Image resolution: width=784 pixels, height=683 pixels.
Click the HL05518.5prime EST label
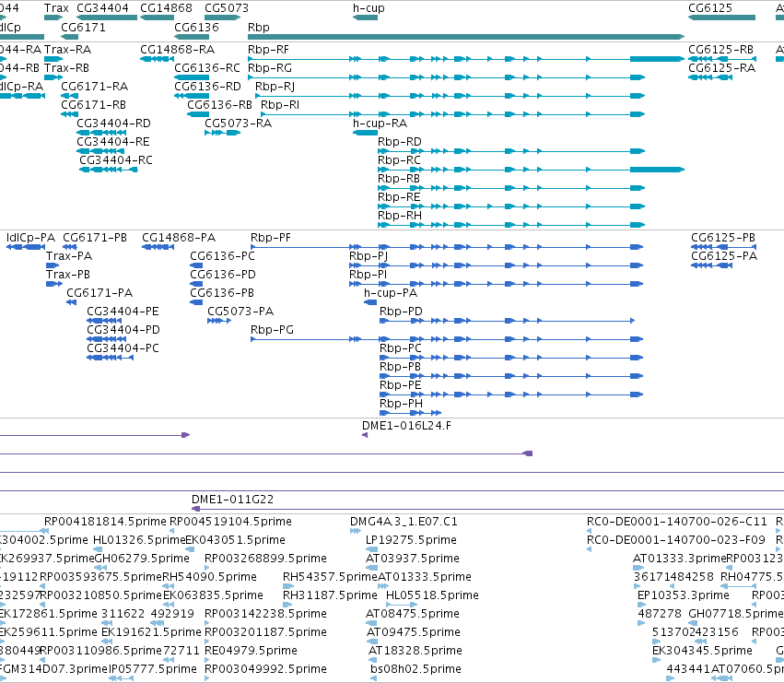[x=432, y=595]
